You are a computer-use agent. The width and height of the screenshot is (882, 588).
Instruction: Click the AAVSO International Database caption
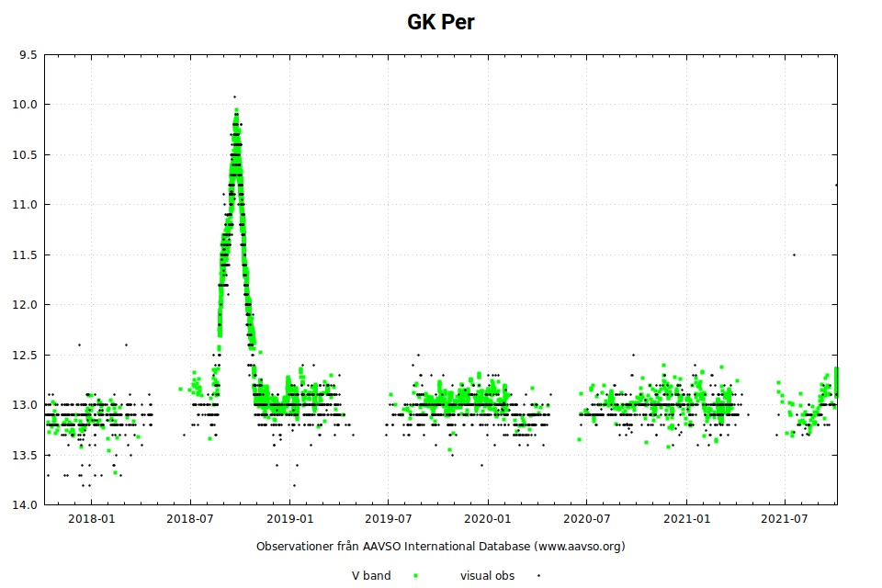(x=440, y=546)
